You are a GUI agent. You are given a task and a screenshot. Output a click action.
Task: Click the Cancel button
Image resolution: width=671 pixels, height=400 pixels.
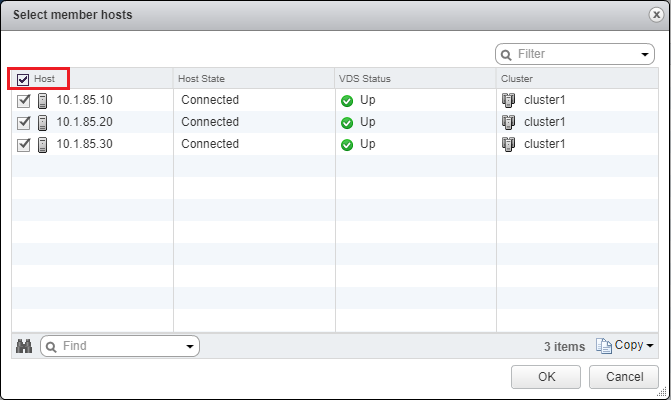click(624, 377)
